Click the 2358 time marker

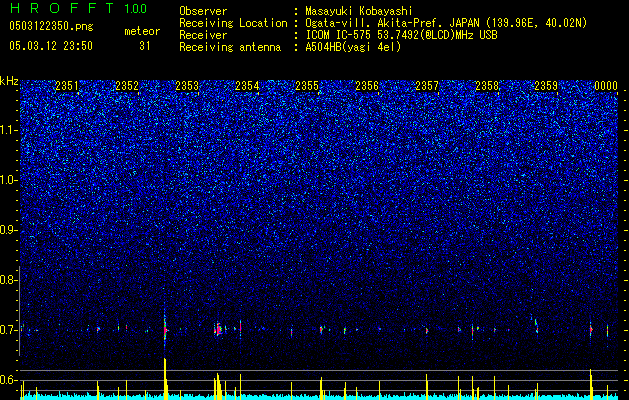point(487,86)
